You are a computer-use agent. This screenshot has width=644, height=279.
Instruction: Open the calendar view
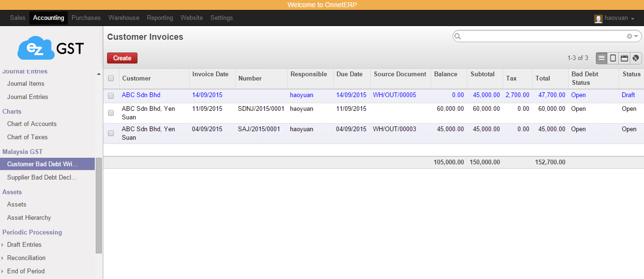coord(624,58)
